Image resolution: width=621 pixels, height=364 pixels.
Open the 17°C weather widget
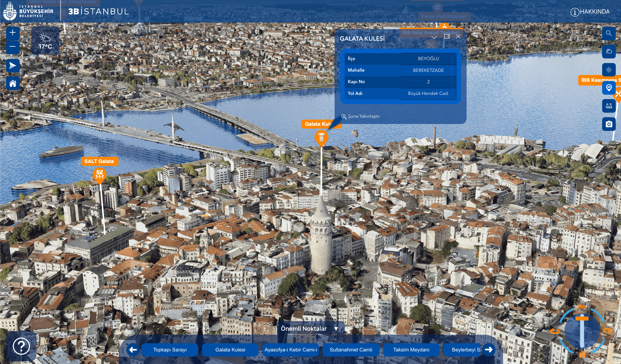tap(45, 40)
